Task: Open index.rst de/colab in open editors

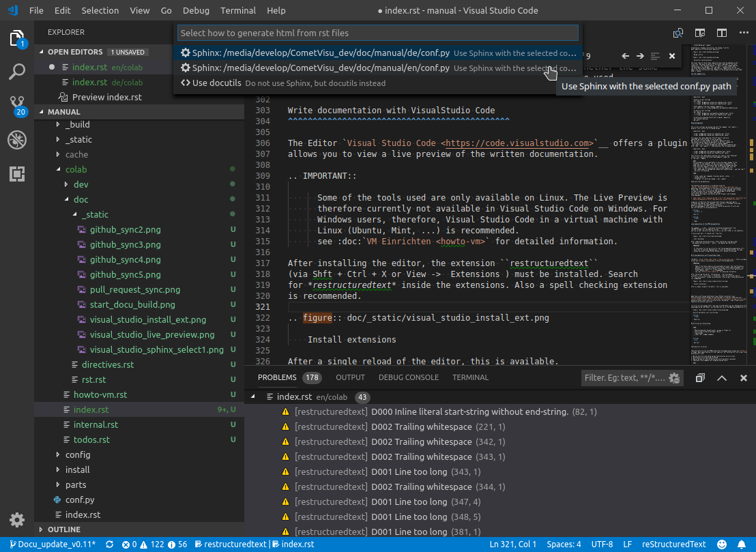Action: 107,82
